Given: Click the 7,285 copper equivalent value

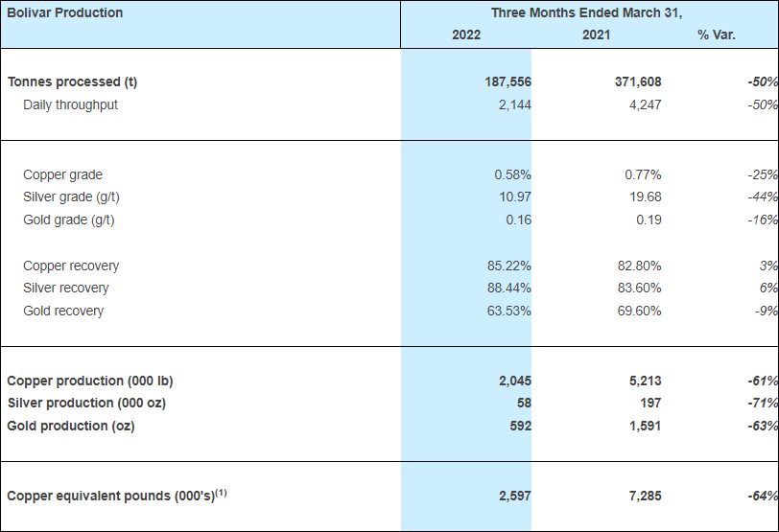Looking at the screenshot, I should 646,496.
